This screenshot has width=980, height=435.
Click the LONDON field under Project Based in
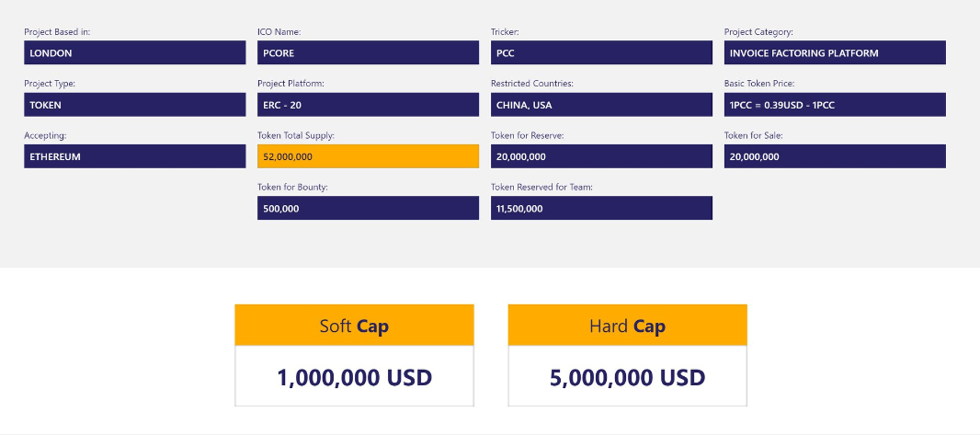(x=134, y=53)
